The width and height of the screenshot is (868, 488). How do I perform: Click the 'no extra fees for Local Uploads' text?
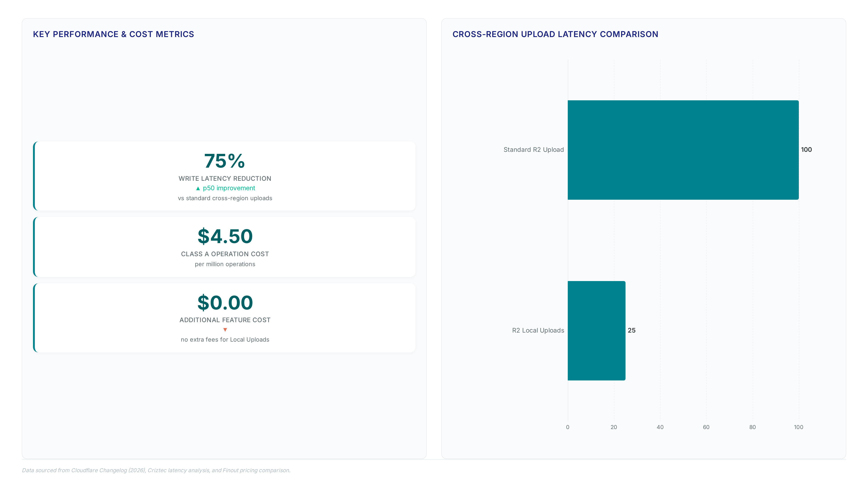[225, 340]
